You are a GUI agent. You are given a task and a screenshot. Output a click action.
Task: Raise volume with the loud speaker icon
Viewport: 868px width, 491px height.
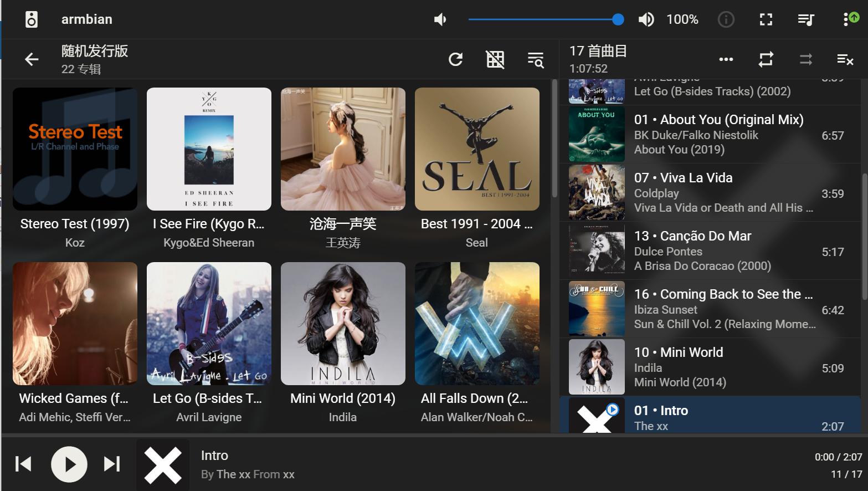(x=646, y=20)
